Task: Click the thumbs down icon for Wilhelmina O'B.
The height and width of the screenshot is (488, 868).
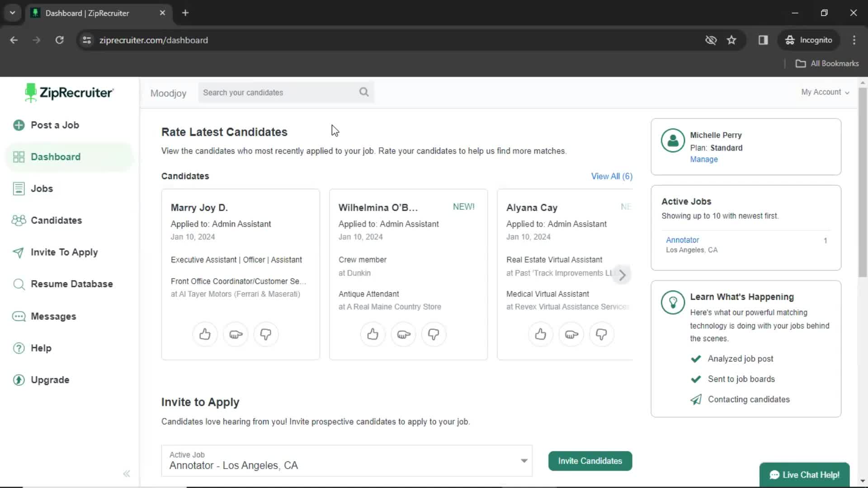Action: (x=434, y=333)
